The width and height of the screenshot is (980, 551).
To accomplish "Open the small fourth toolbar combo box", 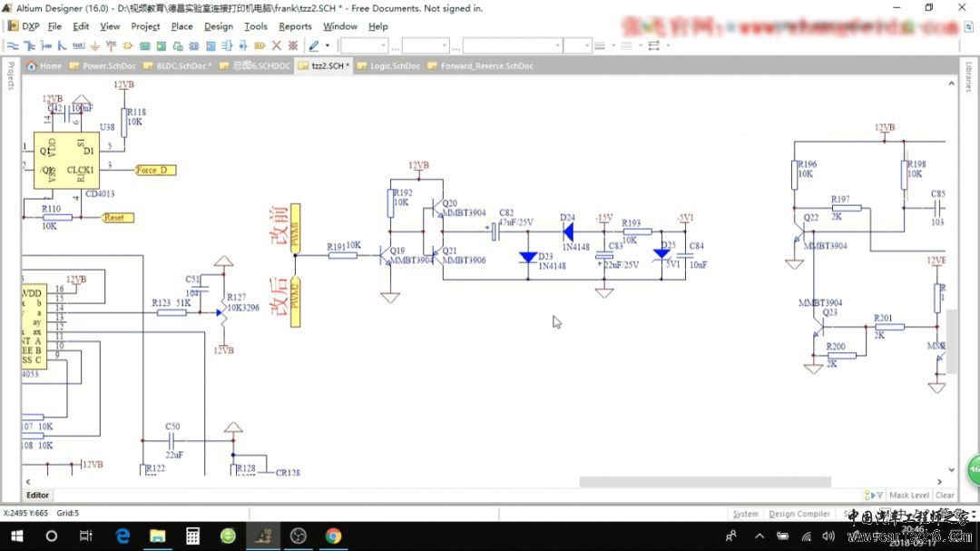I will 577,45.
